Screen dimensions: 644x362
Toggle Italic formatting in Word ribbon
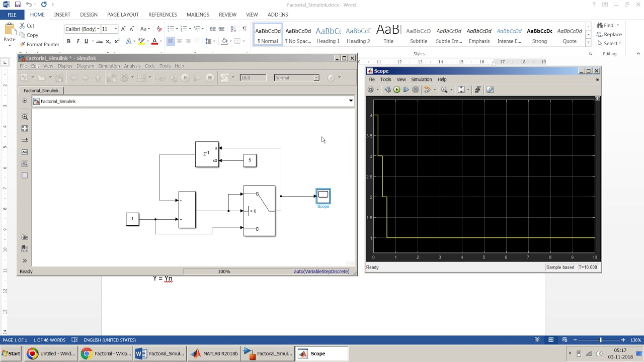[x=77, y=41]
